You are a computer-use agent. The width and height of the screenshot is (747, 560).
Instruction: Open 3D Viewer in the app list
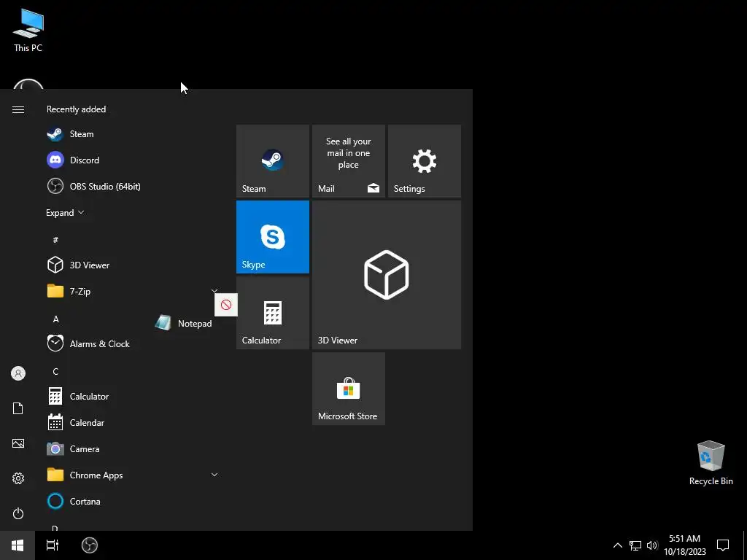coord(131,265)
